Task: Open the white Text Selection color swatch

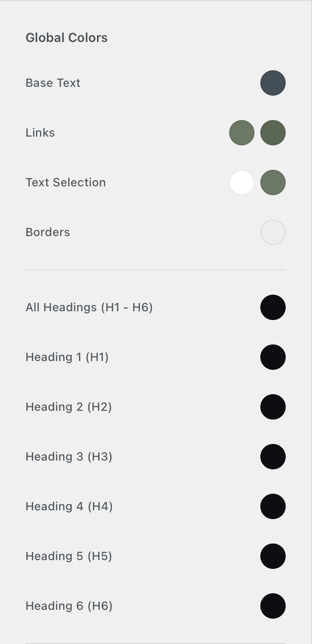Action: (242, 182)
